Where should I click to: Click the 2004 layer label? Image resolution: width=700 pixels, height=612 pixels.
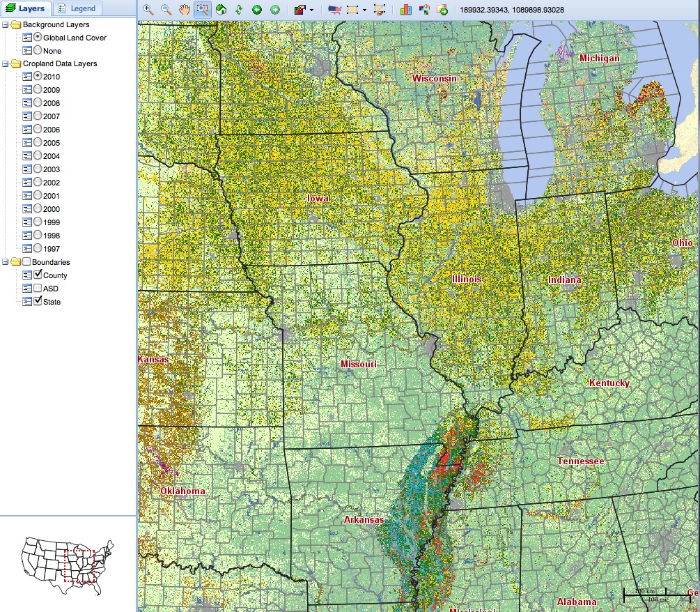[52, 156]
